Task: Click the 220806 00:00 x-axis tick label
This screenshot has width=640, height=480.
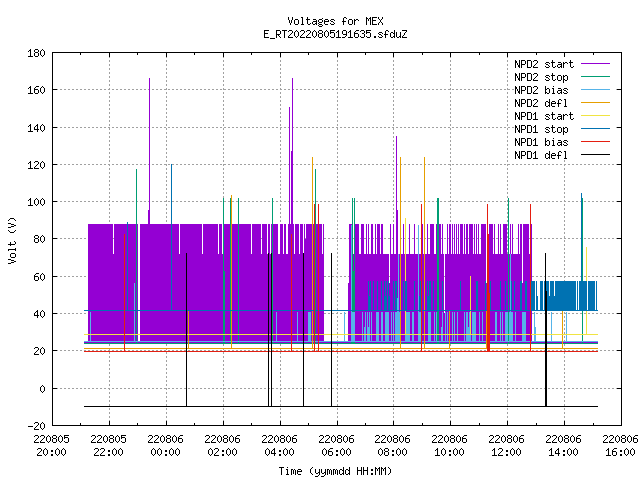Action: pos(165,446)
